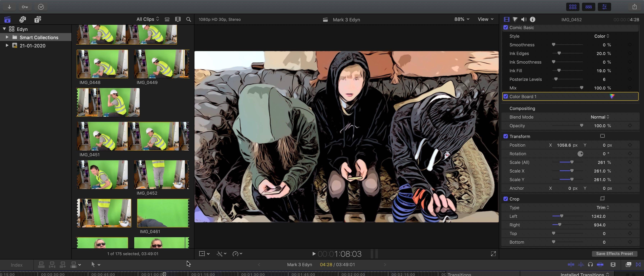Enable Transform checkbox in inspector

click(506, 136)
